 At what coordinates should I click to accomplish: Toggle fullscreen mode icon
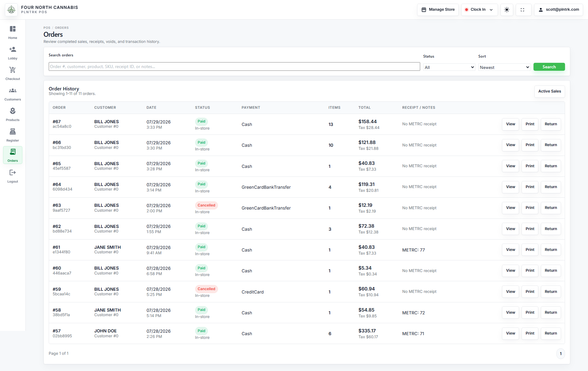click(522, 10)
